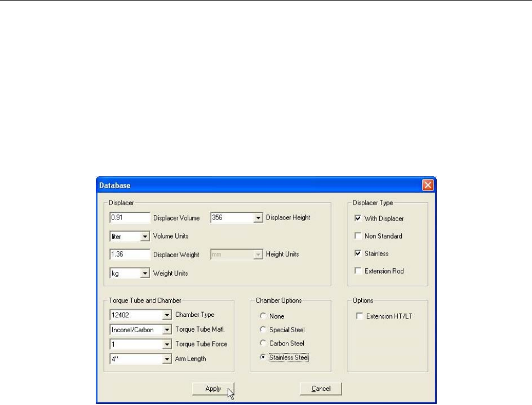532x405 pixels.
Task: Close the Database dialog
Action: [427, 185]
